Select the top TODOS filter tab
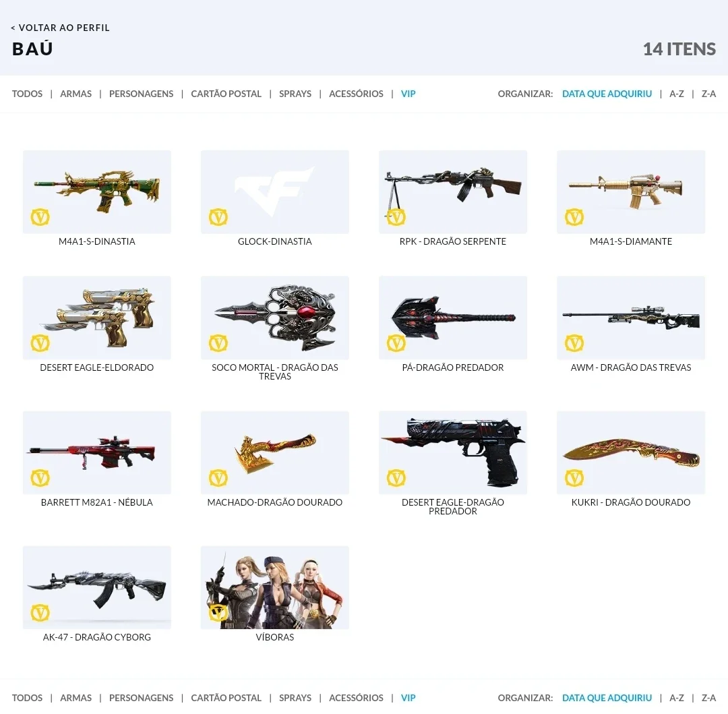Screen dimensions: 728x714 click(x=27, y=94)
